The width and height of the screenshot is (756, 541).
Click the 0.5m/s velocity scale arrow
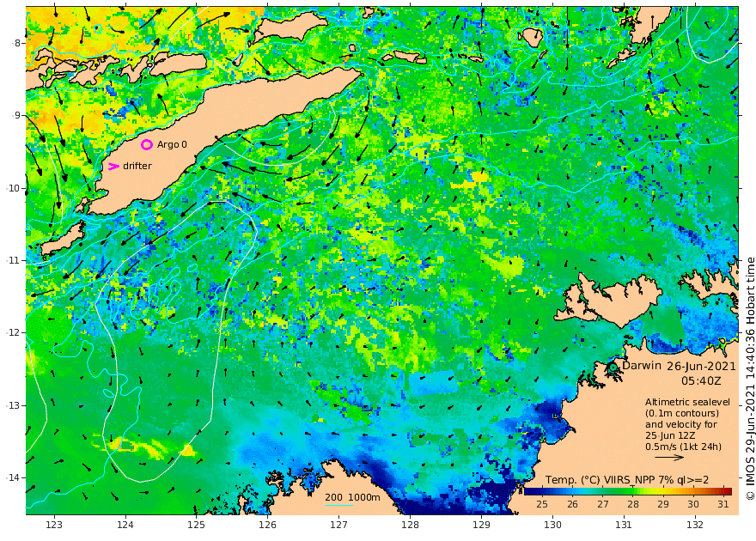coord(669,457)
